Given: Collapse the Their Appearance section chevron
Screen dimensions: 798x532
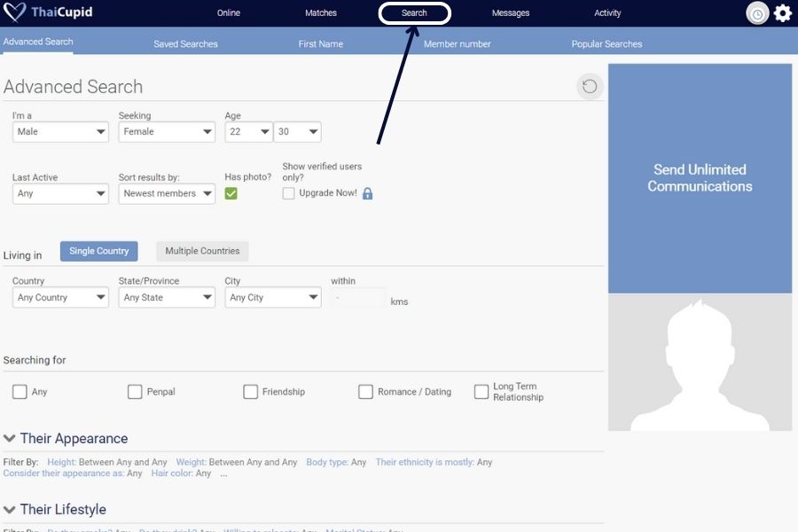Looking at the screenshot, I should click(10, 439).
